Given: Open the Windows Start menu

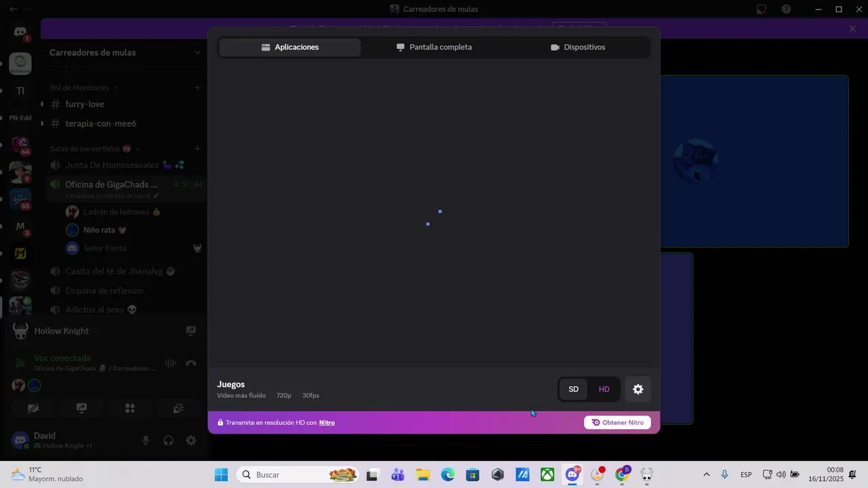Looking at the screenshot, I should pyautogui.click(x=221, y=474).
